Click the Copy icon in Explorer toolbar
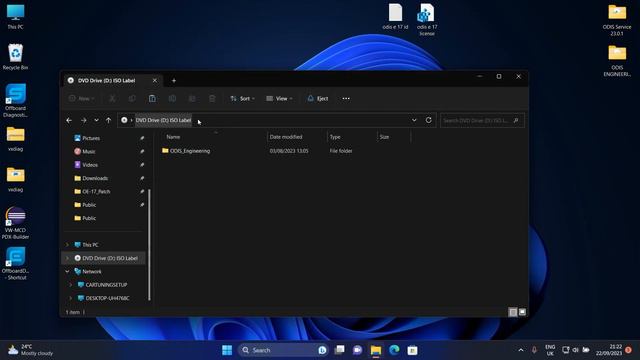 coord(132,98)
